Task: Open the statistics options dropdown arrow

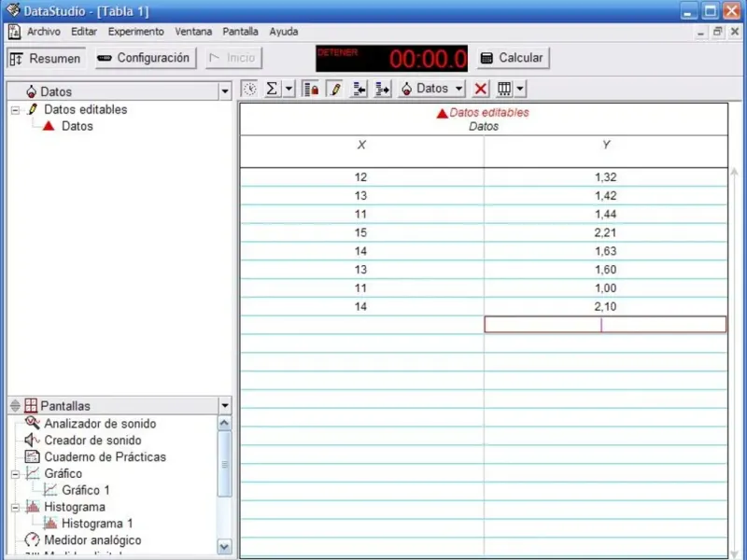Action: [289, 89]
